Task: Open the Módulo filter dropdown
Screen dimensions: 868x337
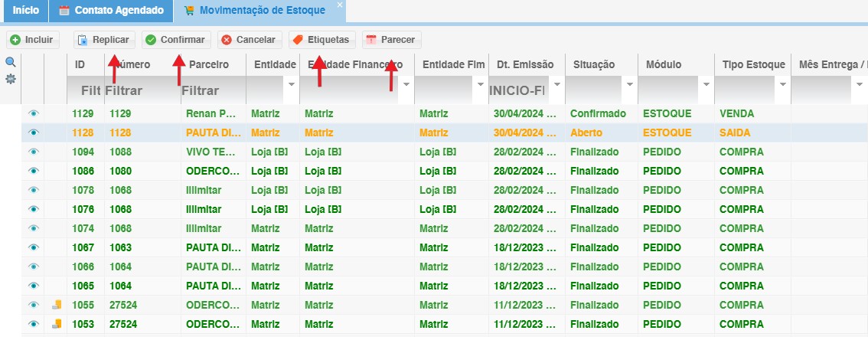Action: [705, 84]
